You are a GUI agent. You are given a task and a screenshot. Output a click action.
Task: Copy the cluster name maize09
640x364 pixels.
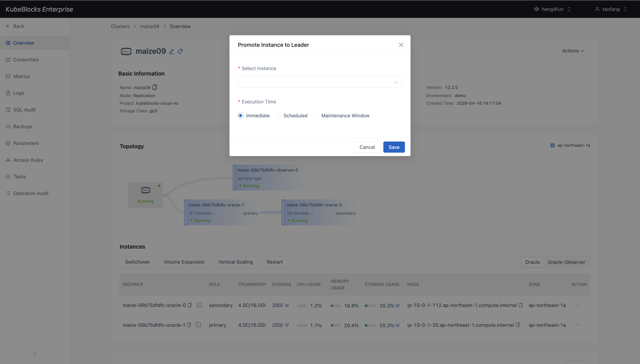155,87
